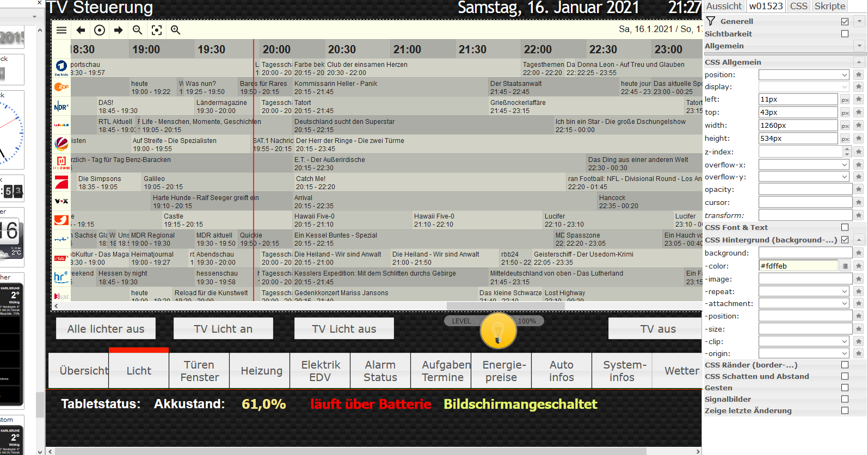Click the star icon for -origin property
868x455 pixels.
coord(859,353)
